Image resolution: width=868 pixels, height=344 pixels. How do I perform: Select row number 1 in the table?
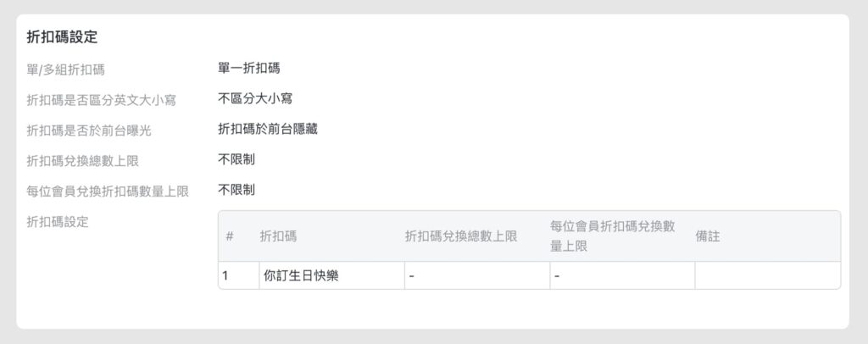pyautogui.click(x=225, y=275)
